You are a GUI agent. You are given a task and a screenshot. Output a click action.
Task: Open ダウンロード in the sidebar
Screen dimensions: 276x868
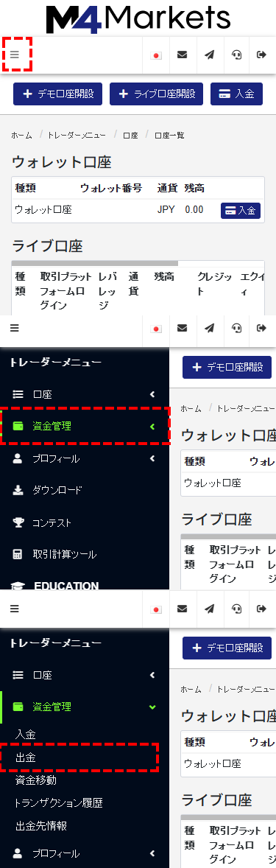[85, 490]
